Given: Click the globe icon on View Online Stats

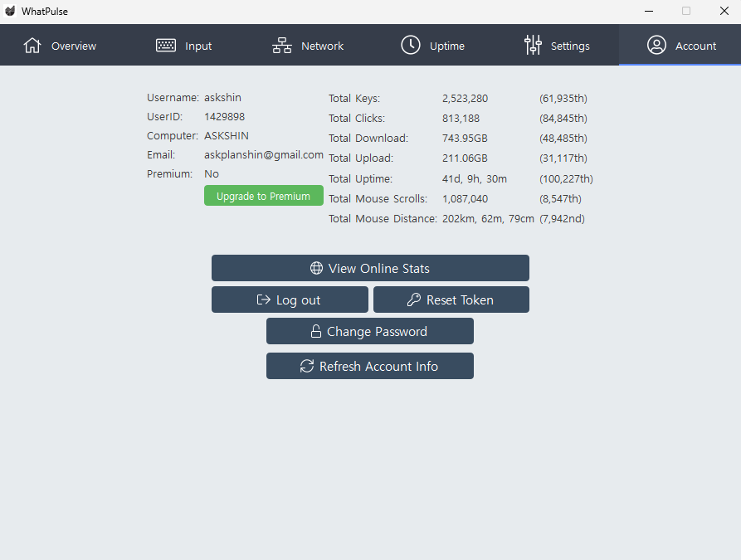Looking at the screenshot, I should pos(316,268).
